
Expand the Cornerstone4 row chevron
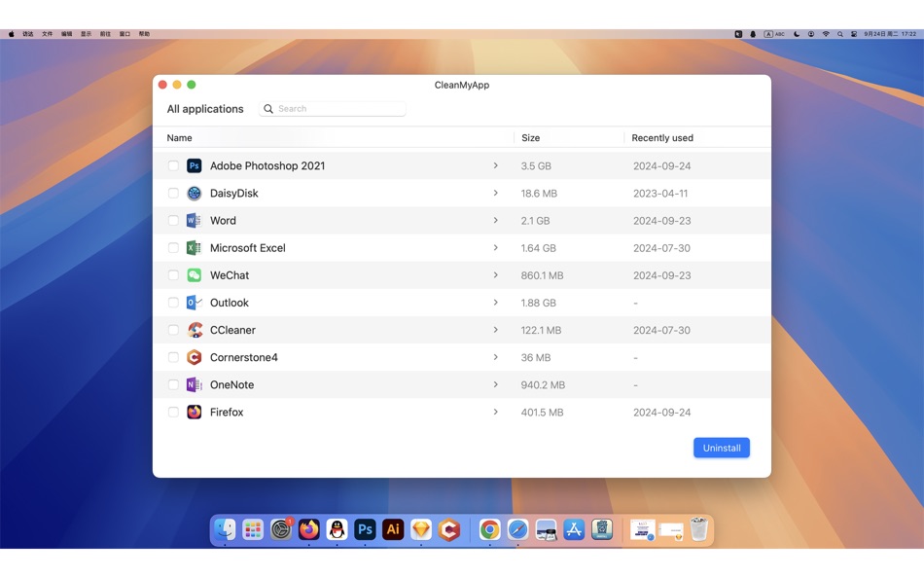click(x=496, y=357)
